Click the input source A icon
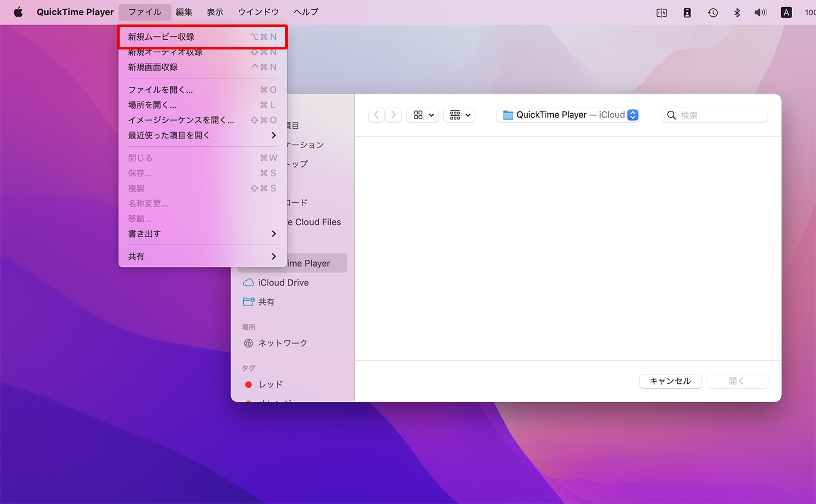Image resolution: width=816 pixels, height=504 pixels. (786, 13)
